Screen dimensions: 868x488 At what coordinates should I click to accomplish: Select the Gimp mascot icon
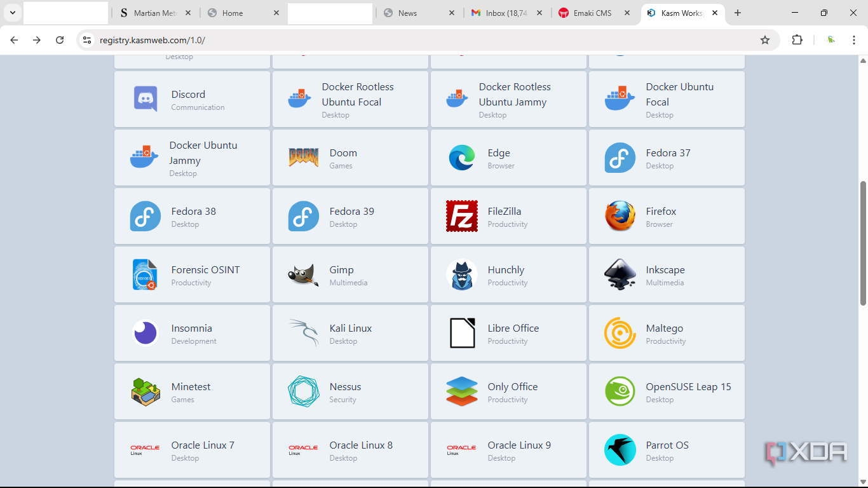click(304, 274)
